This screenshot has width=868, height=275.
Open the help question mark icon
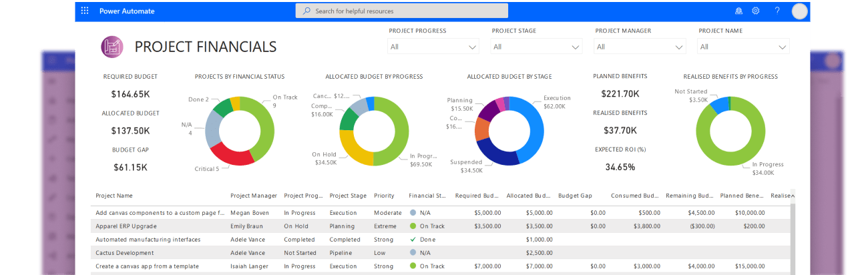pyautogui.click(x=777, y=11)
